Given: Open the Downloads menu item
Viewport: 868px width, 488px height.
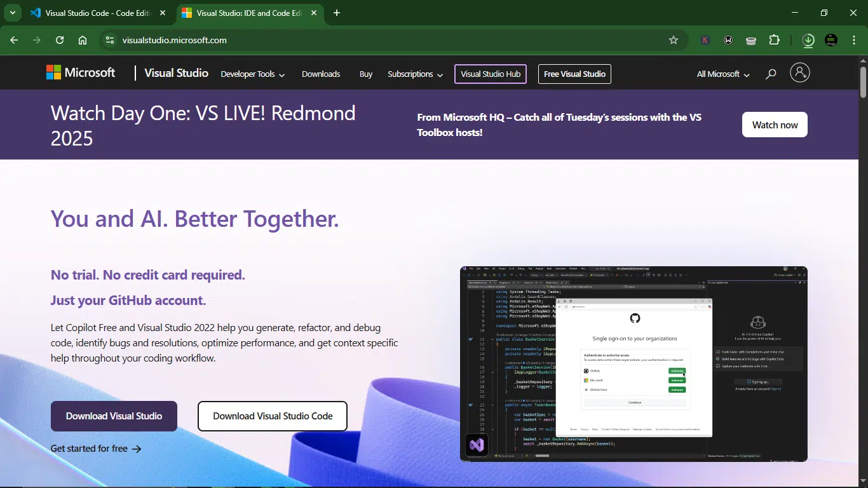Looking at the screenshot, I should [x=321, y=74].
